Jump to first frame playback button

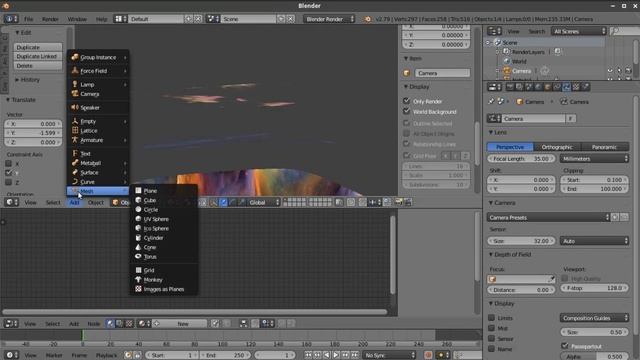[309, 355]
